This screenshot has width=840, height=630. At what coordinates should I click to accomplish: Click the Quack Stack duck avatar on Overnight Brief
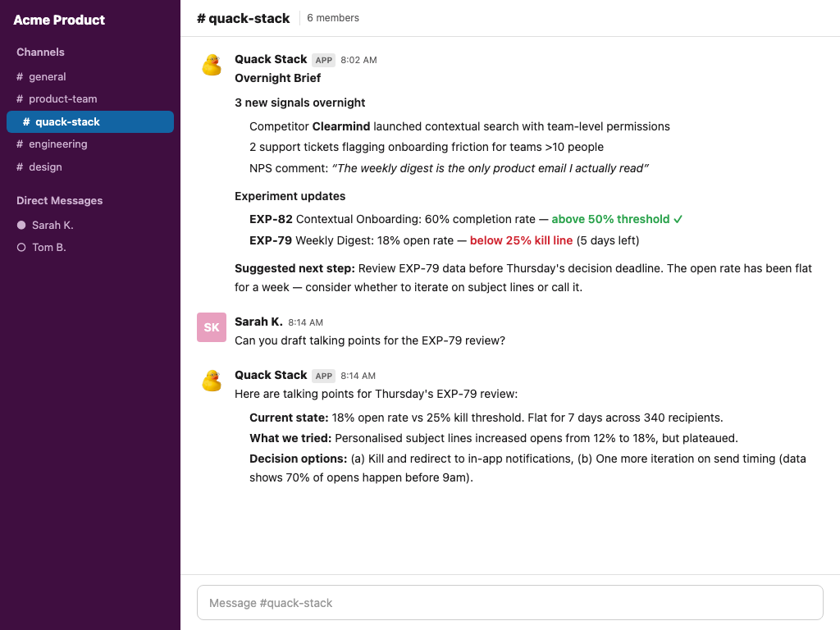point(212,65)
